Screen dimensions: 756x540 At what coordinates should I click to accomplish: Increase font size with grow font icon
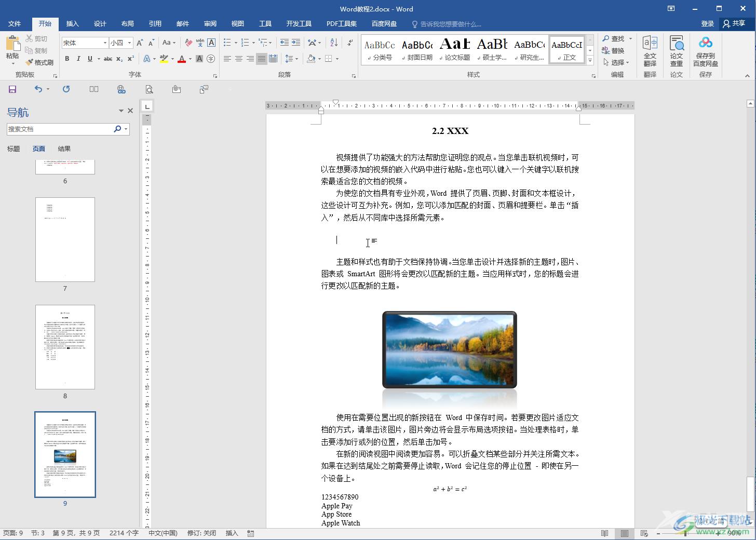[x=140, y=43]
